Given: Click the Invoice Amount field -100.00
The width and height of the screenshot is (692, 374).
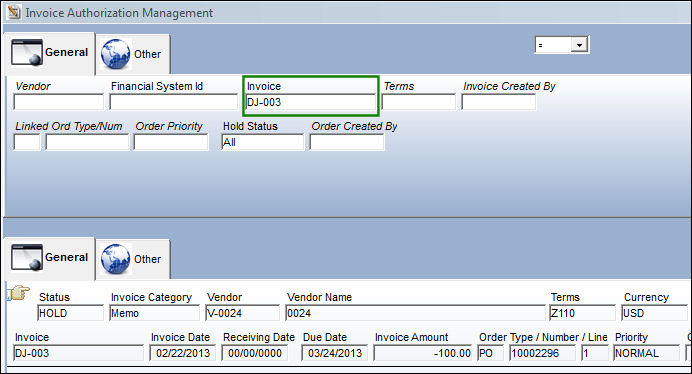Looking at the screenshot, I should pos(423,353).
